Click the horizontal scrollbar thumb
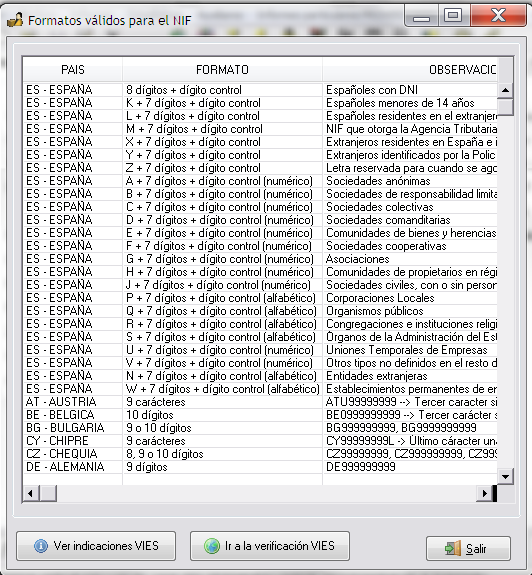The width and height of the screenshot is (532, 575). [48, 494]
